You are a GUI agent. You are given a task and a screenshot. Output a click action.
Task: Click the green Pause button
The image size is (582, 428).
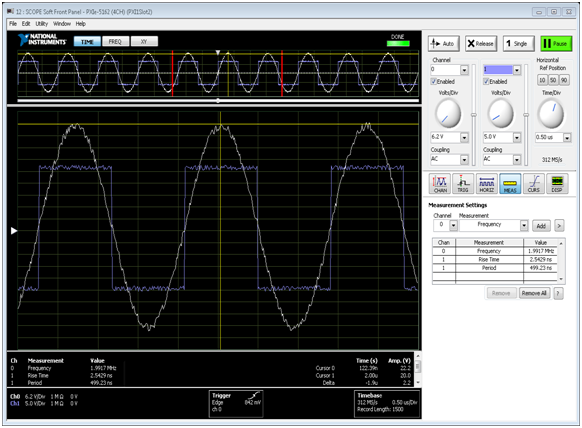click(x=556, y=43)
